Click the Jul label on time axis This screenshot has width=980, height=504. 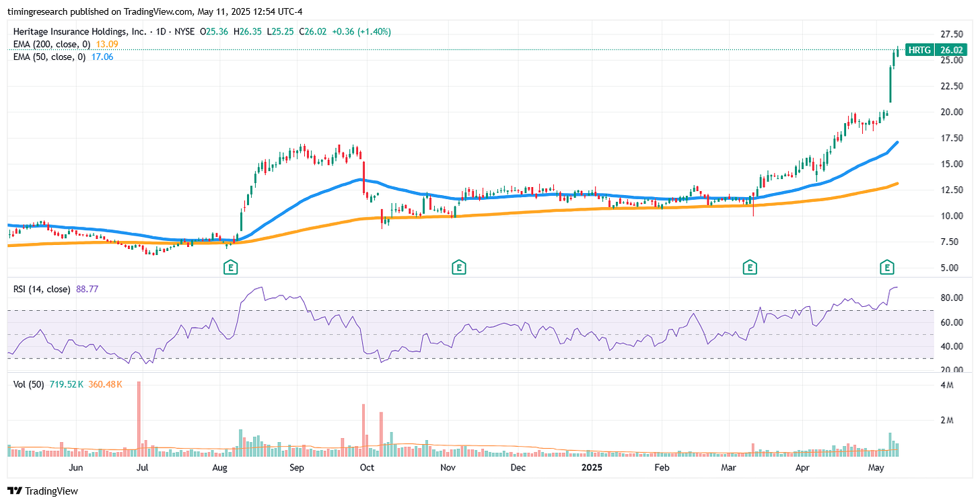pyautogui.click(x=142, y=467)
